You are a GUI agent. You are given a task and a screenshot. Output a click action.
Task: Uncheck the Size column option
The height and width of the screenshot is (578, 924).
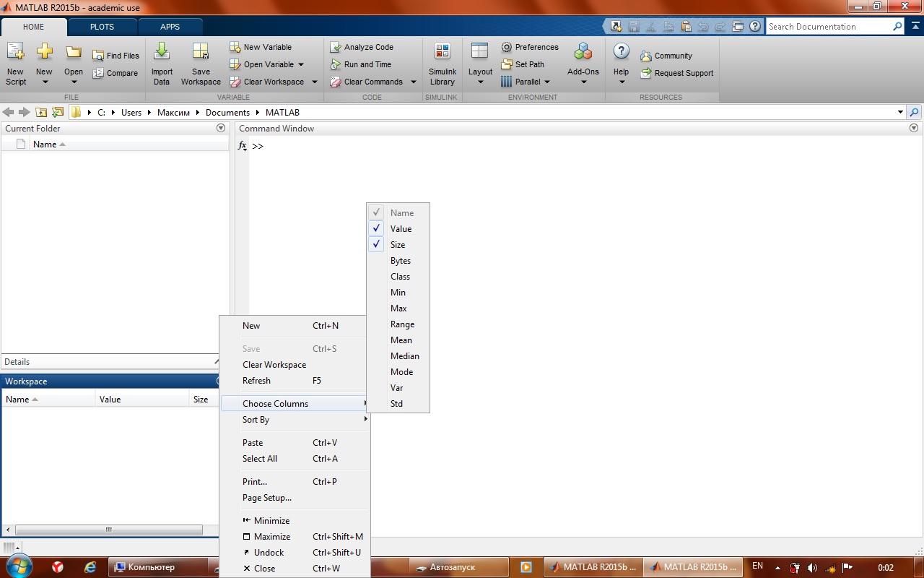[x=398, y=245]
